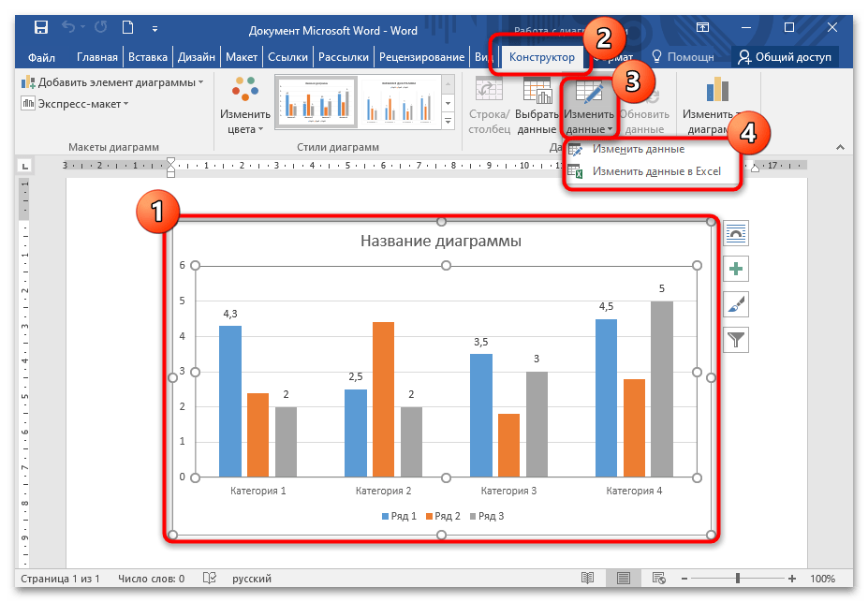Switch to Print Layout view icon
The width and height of the screenshot is (868, 602).
click(624, 579)
